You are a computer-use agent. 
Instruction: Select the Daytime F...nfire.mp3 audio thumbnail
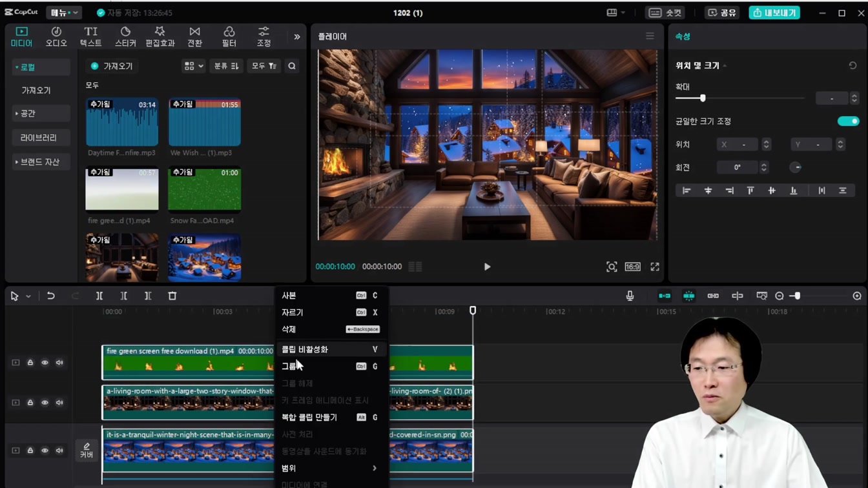(122, 123)
